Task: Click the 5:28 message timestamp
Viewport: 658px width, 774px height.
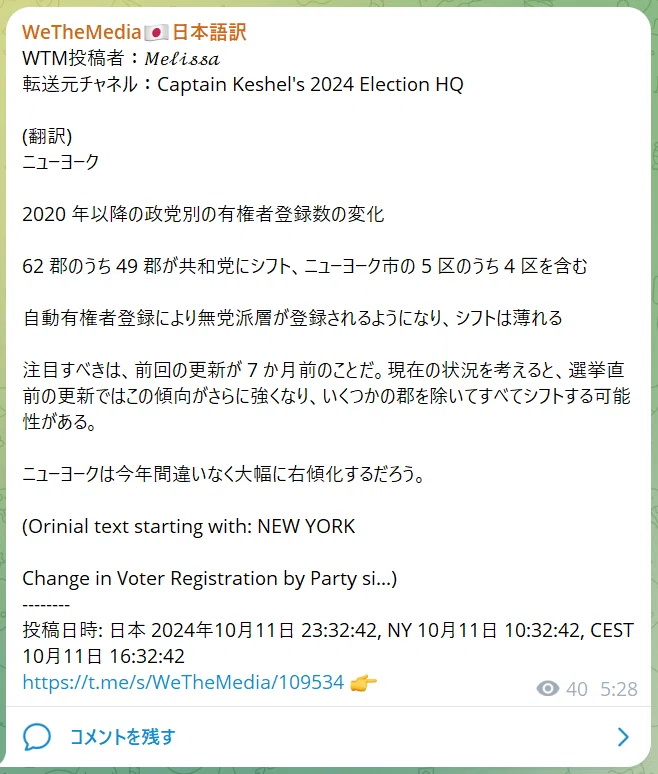Action: pyautogui.click(x=619, y=689)
